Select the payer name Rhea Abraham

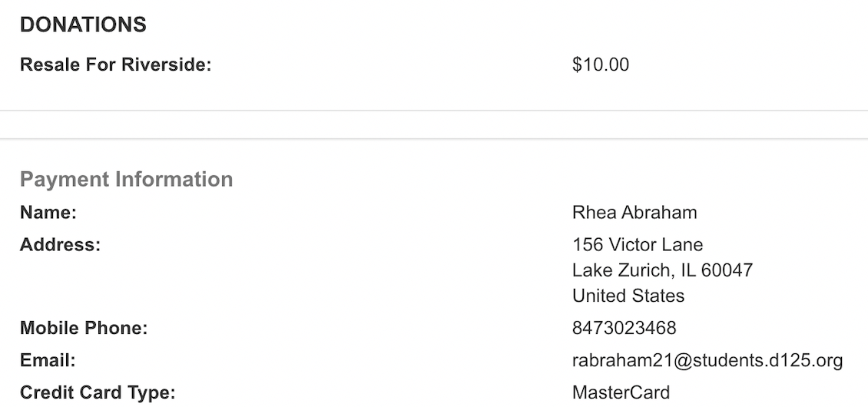click(634, 212)
